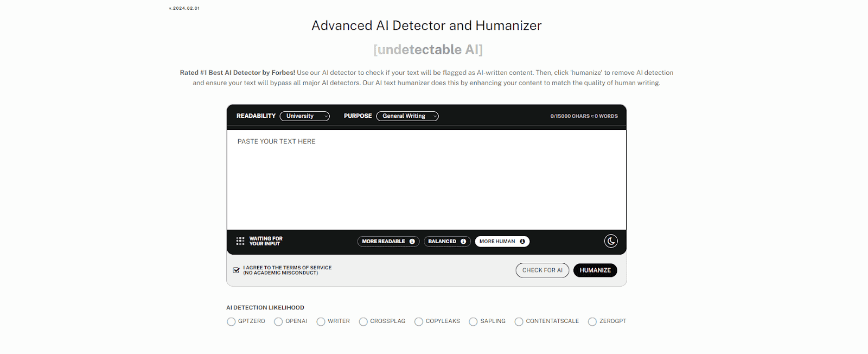Click the Readability label
The height and width of the screenshot is (354, 868).
click(256, 116)
